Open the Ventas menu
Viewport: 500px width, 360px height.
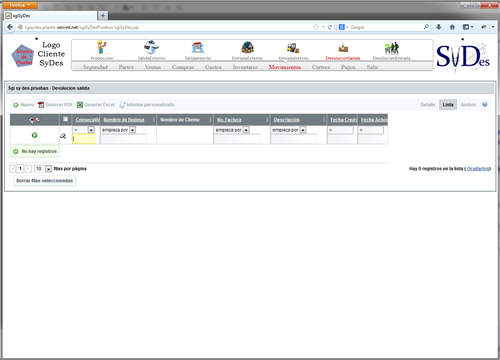tap(153, 67)
